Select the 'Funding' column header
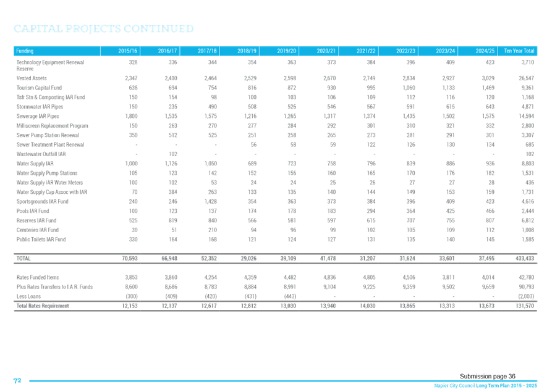The image size is (560, 392). [57, 51]
